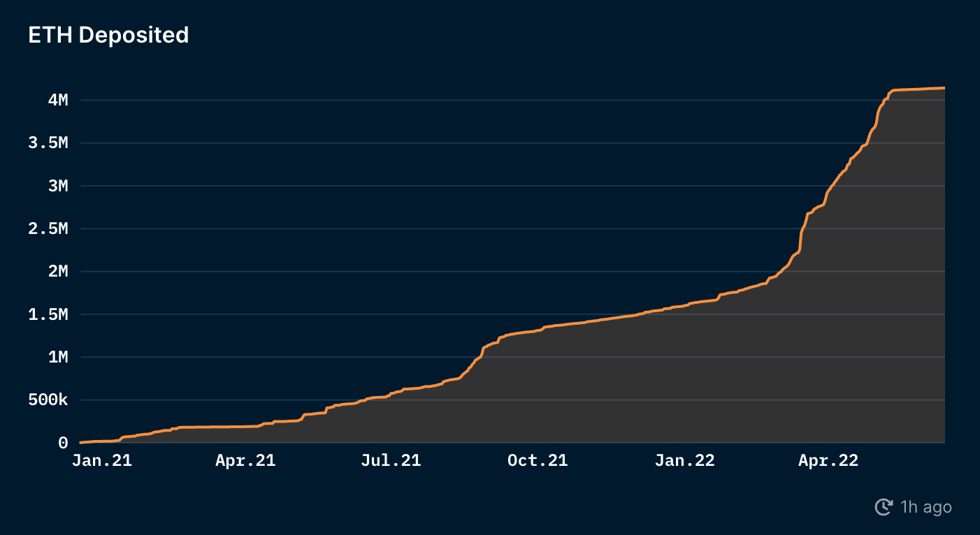Click the 500k y-axis label

(48, 401)
